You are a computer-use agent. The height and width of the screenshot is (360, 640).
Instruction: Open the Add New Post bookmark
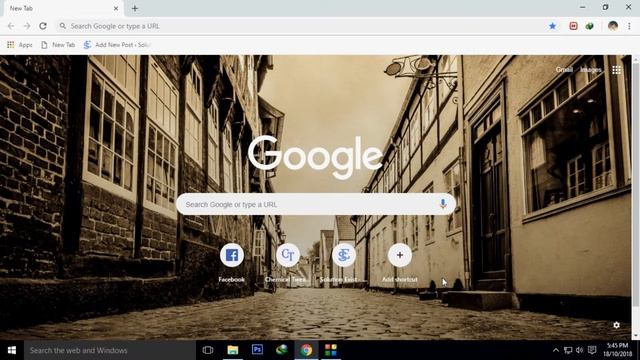click(x=117, y=45)
